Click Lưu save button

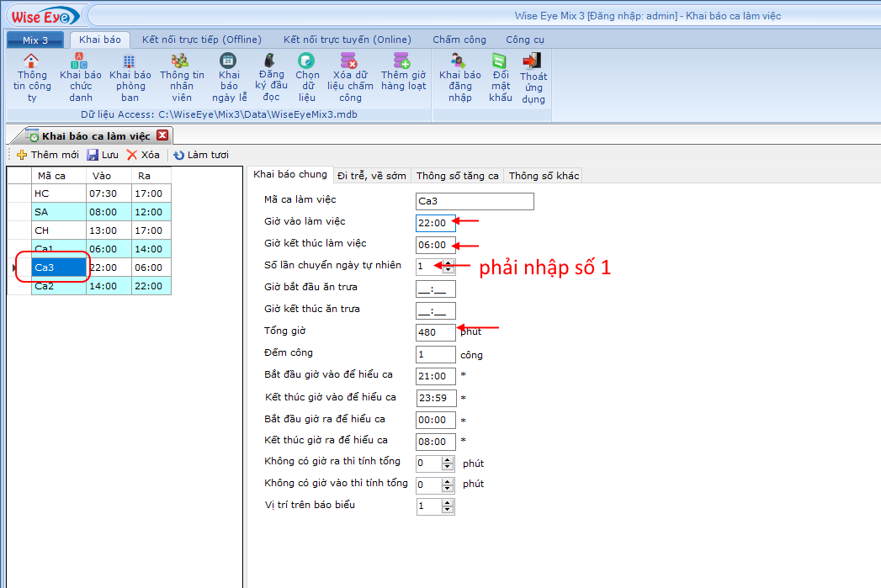click(103, 155)
